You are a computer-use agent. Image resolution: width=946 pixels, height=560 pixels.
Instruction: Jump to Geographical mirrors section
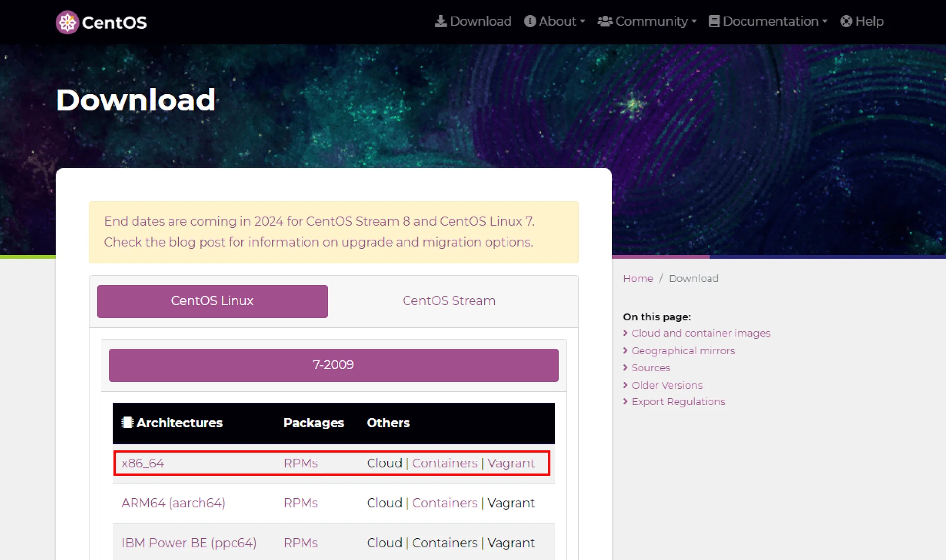[682, 351]
